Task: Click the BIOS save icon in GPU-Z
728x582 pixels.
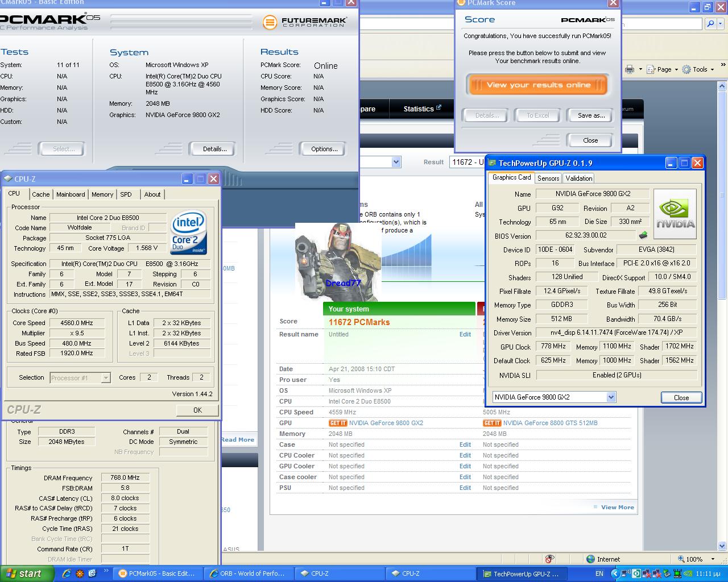Action: click(643, 235)
